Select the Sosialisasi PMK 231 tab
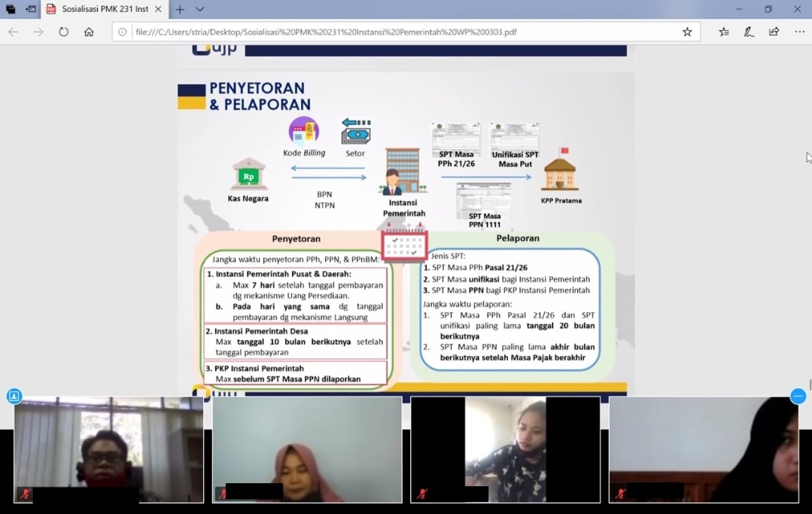This screenshot has width=812, height=514. (102, 9)
